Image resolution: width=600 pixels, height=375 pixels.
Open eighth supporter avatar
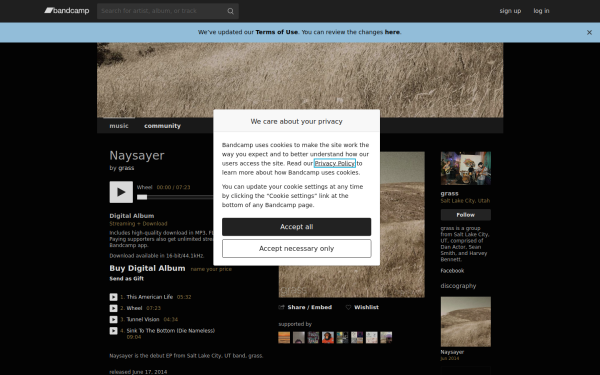pyautogui.click(x=386, y=338)
